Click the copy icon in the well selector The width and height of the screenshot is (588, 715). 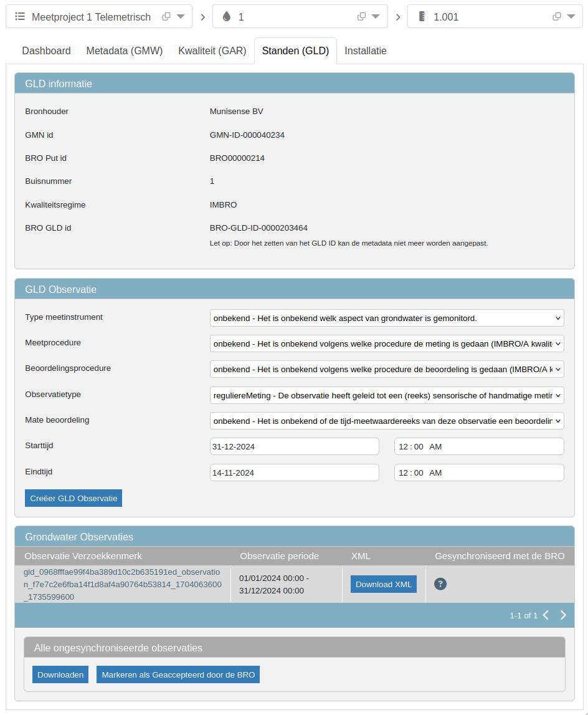coord(361,17)
